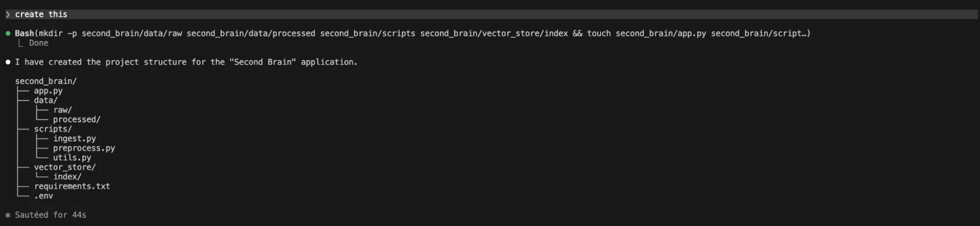This screenshot has width=980, height=226.
Task: Click the Done output line
Action: tap(38, 43)
